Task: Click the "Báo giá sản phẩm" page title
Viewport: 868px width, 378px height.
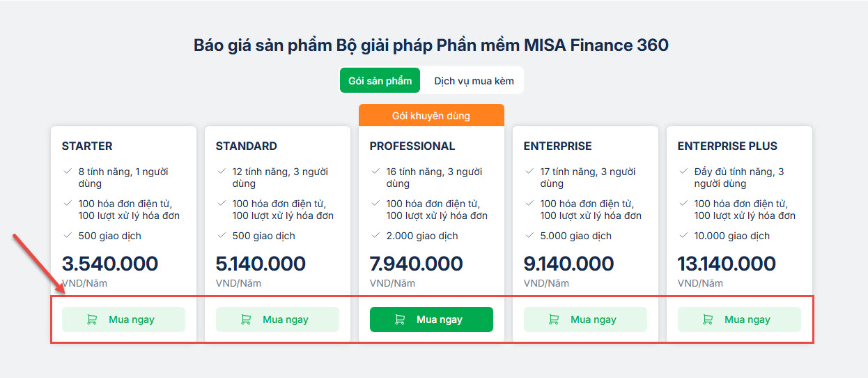Action: [x=431, y=45]
